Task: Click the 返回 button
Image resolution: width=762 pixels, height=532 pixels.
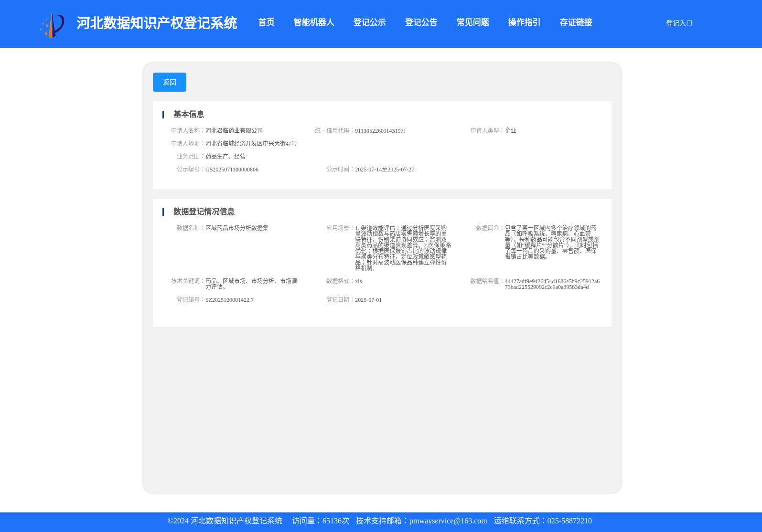Action: click(x=170, y=82)
